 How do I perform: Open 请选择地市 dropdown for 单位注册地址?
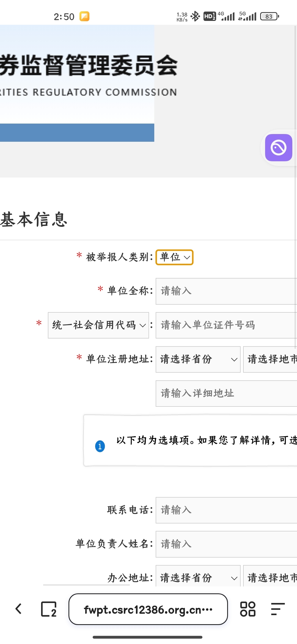click(270, 359)
